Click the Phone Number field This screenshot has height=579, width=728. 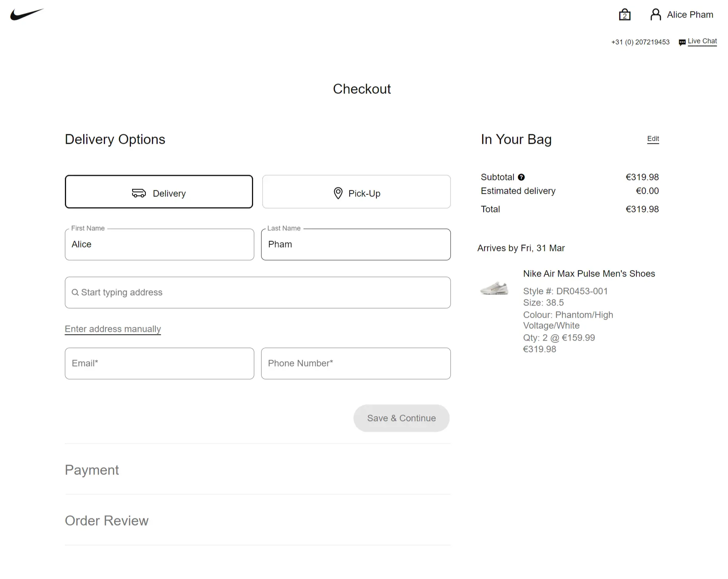356,363
